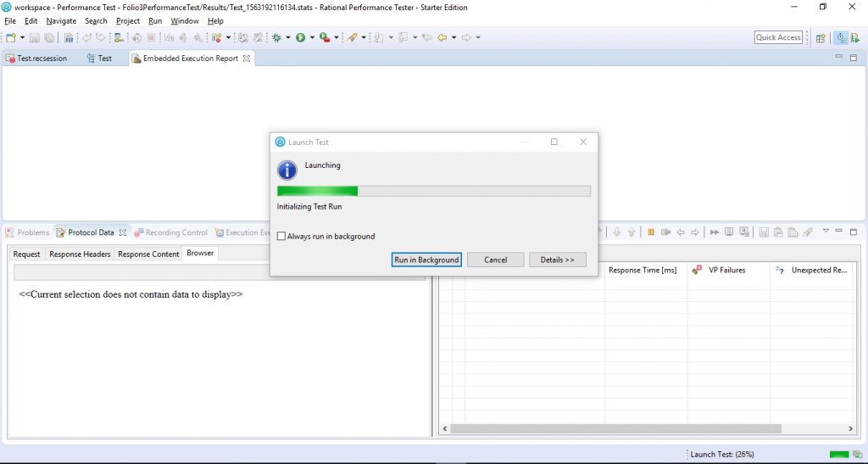Click the Last Edit Location arrow icon
The image size is (868, 464).
427,37
